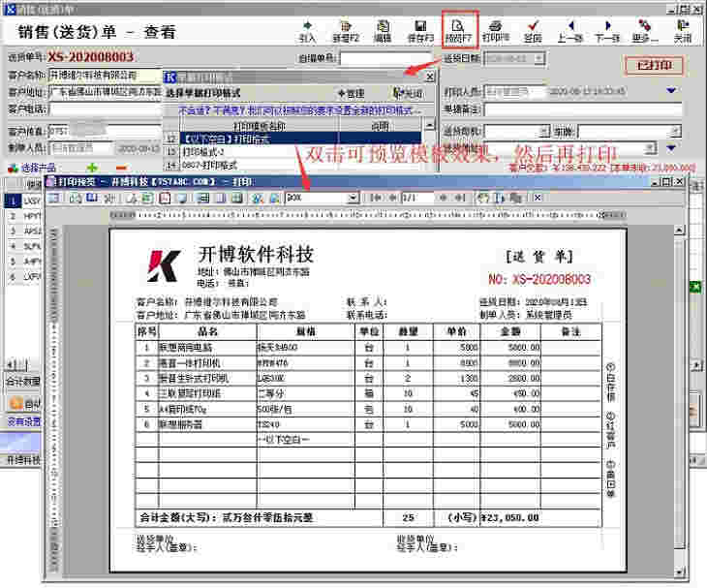Click 关闭 button in print format dialog

[x=408, y=93]
